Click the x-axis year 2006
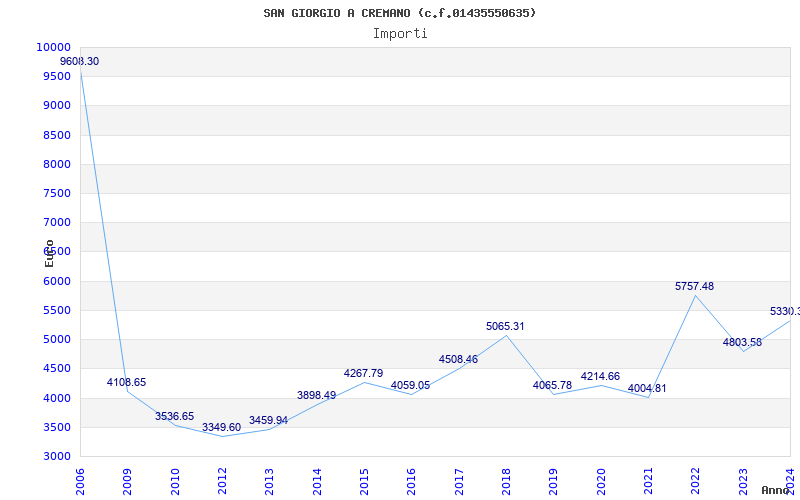 (x=80, y=482)
